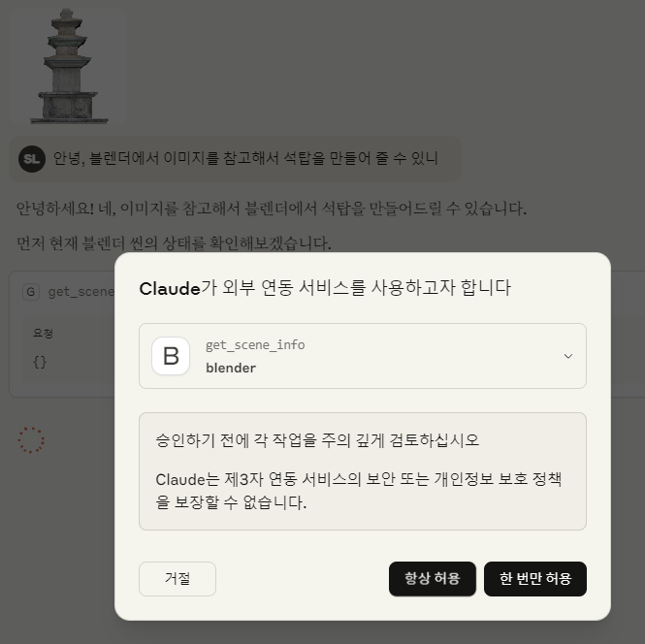Deny the request with 거절
This screenshot has width=645, height=644.
point(177,579)
